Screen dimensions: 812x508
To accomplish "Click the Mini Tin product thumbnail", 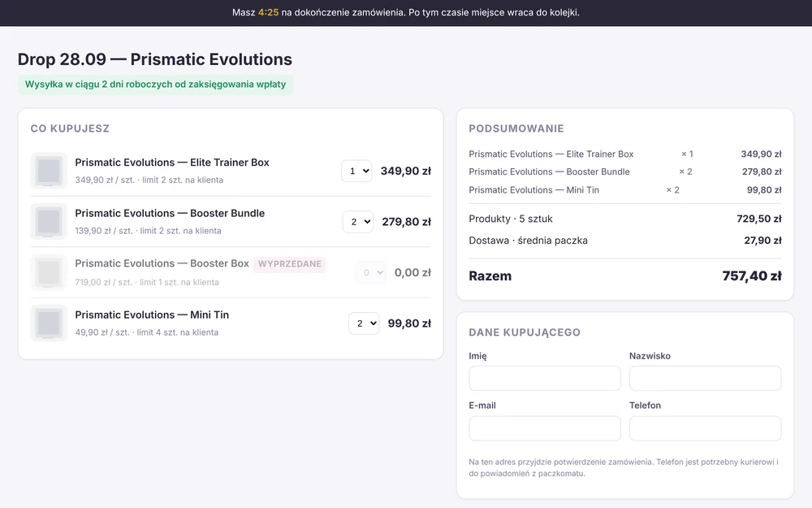I will [x=49, y=323].
